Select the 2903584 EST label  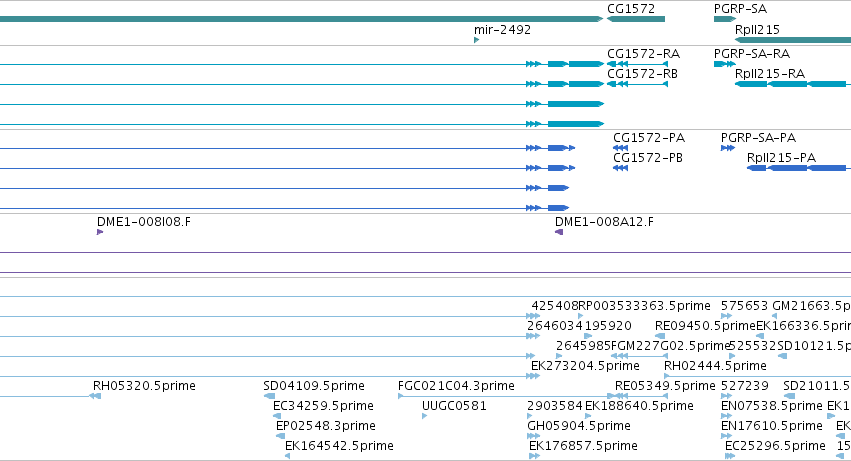(x=555, y=406)
